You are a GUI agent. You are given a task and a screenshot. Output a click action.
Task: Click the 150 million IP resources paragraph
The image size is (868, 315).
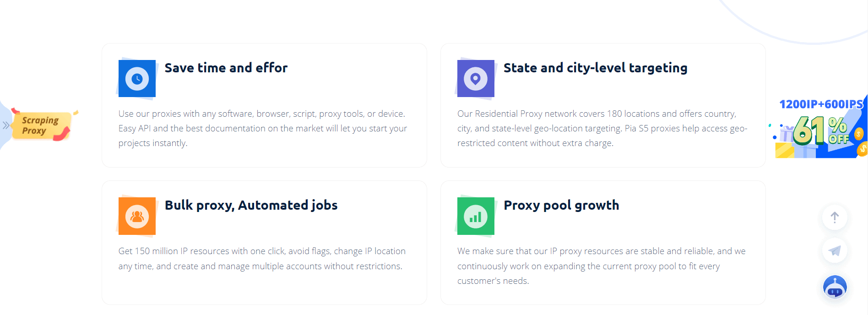(261, 258)
